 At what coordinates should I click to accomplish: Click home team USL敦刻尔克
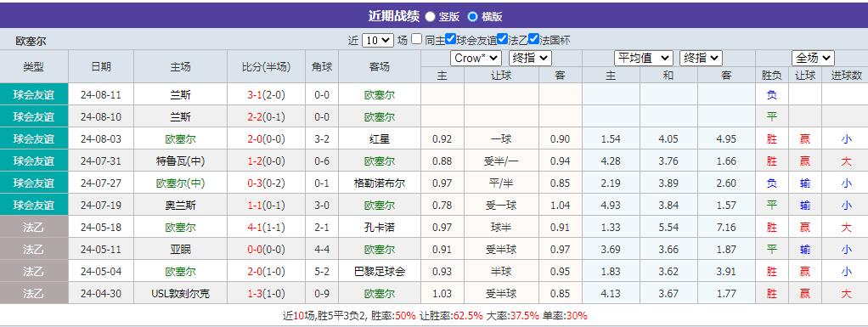click(x=180, y=294)
